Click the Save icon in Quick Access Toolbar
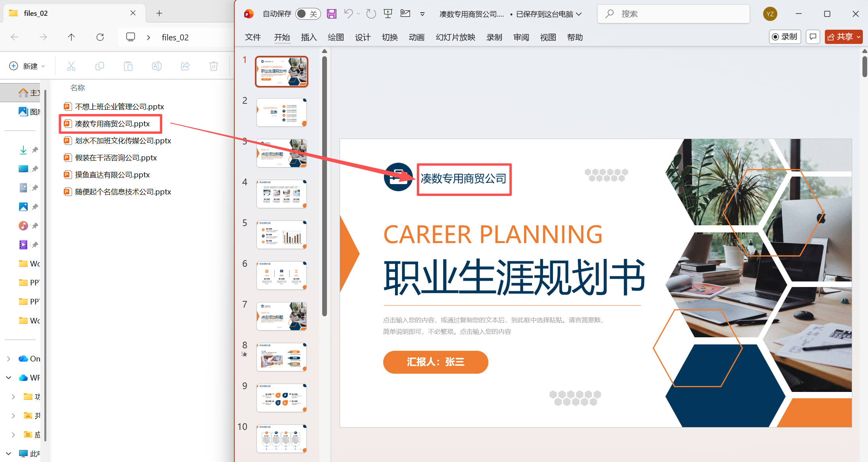Screen dimensions: 868x462 tap(332, 13)
